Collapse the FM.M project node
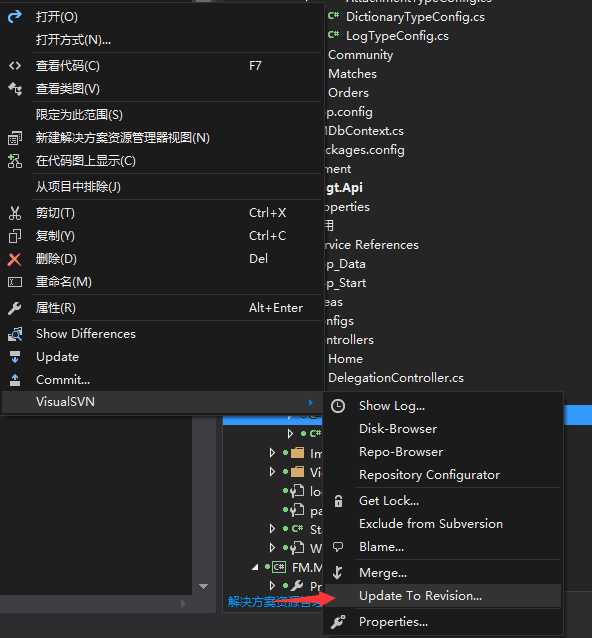Screen dimensions: 592x638 click(x=255, y=567)
